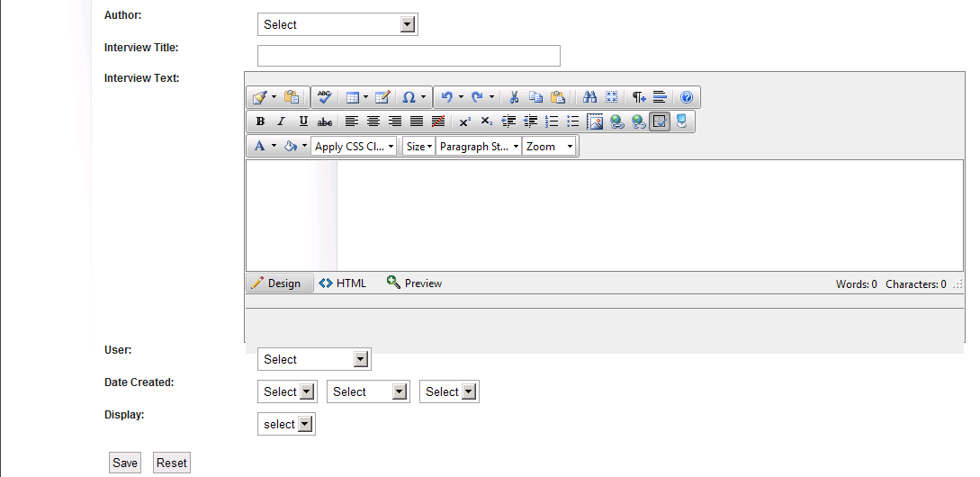Screen dimensions: 980x477
Task: Open the Zoom dropdown
Action: (549, 147)
